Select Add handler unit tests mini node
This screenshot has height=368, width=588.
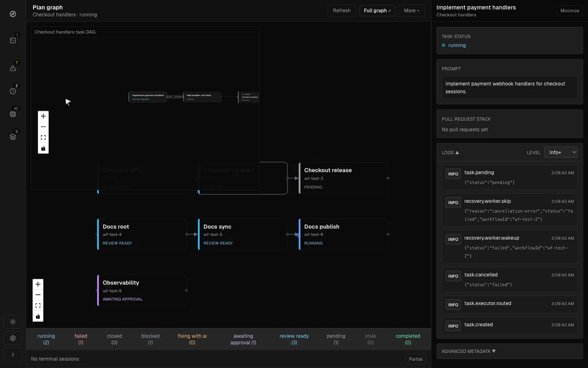click(203, 97)
